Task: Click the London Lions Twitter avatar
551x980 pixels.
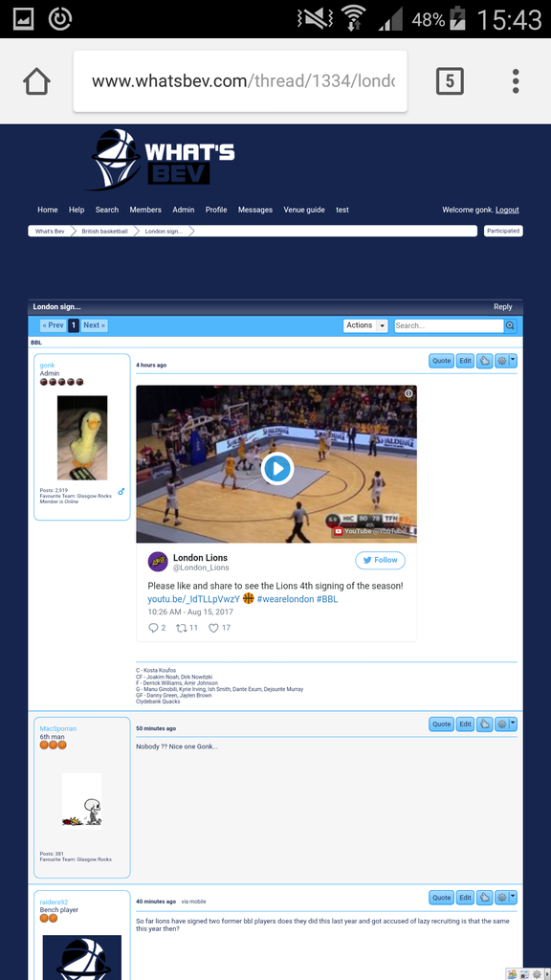Action: point(158,561)
